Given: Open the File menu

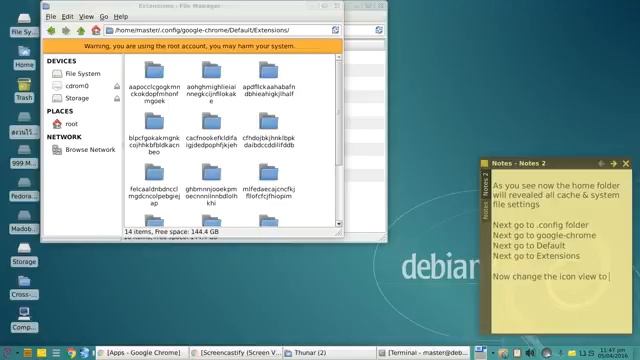Looking at the screenshot, I should point(51,17).
